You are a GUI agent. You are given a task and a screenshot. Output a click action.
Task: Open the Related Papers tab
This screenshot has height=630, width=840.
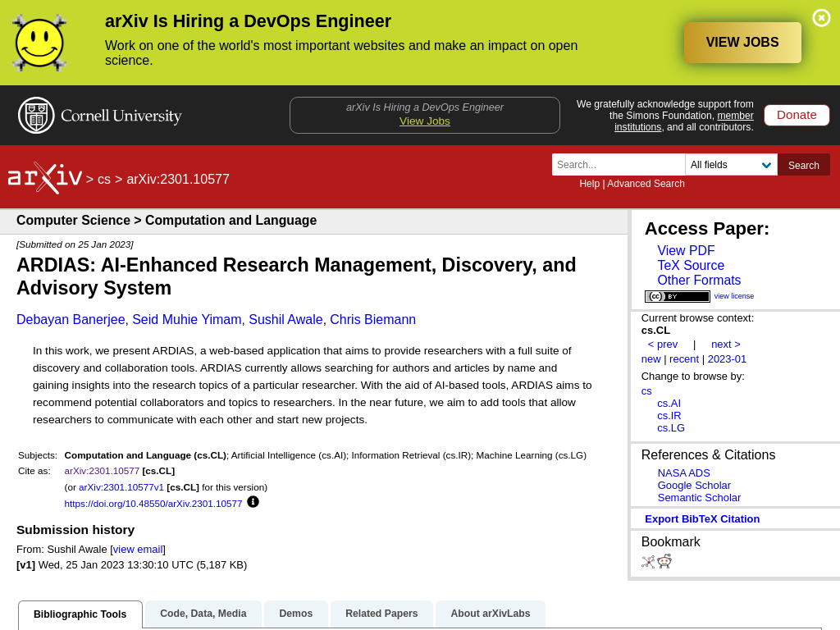pos(381,614)
